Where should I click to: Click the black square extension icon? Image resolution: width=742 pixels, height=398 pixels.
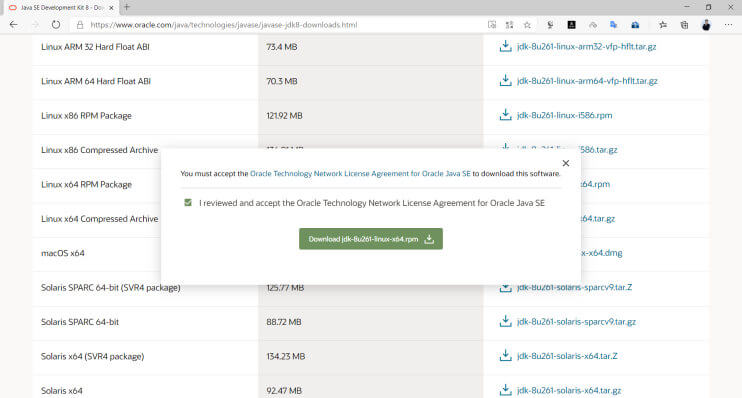(x=571, y=25)
